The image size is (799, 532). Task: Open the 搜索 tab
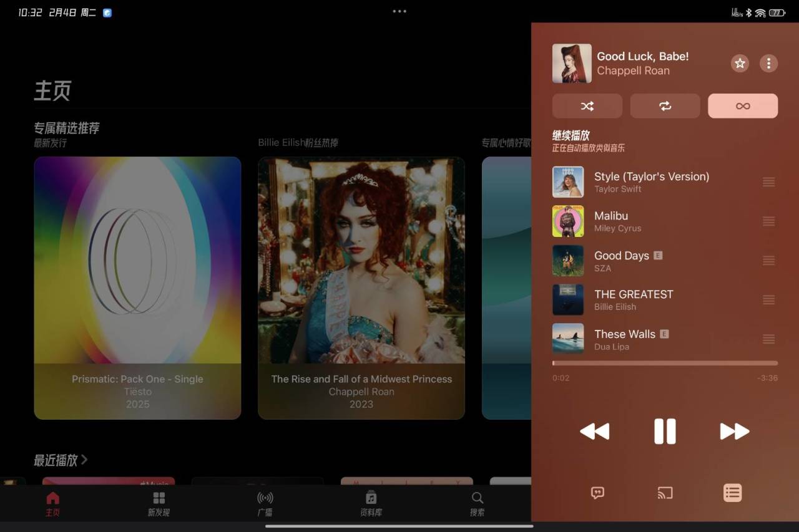[477, 505]
